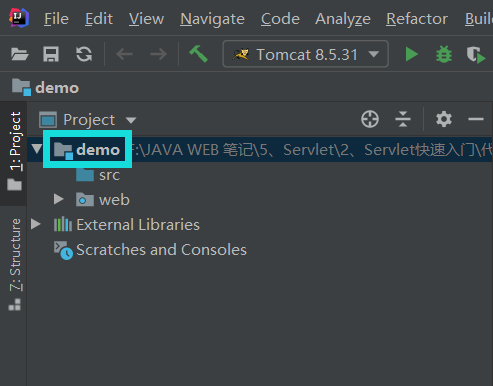This screenshot has height=386, width=493.
Task: Collapse the demo project root node
Action: pyautogui.click(x=36, y=149)
